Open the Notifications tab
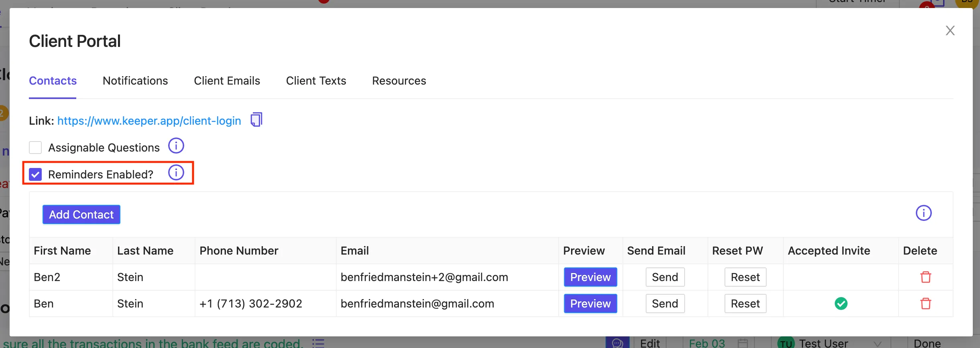The height and width of the screenshot is (348, 980). [135, 81]
